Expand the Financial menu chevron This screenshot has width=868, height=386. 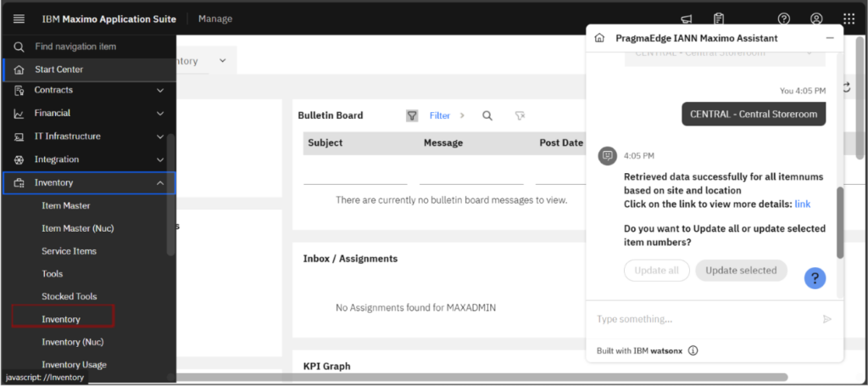click(160, 114)
